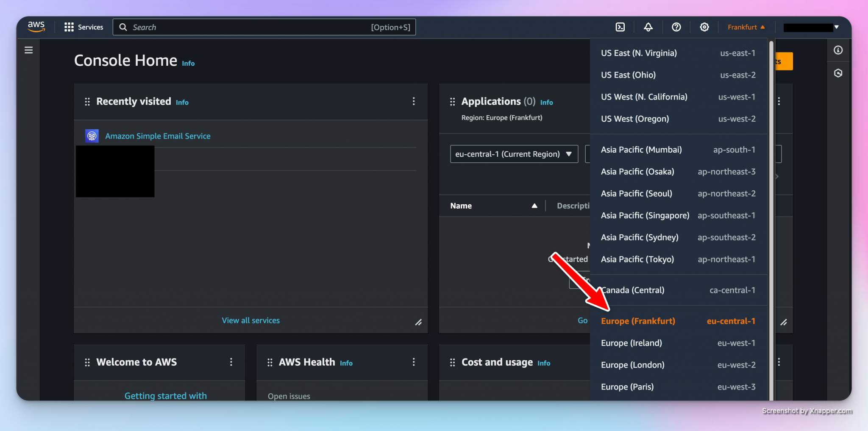Collapse the Frankfurt region selector
Screen dimensions: 868x431
[746, 27]
